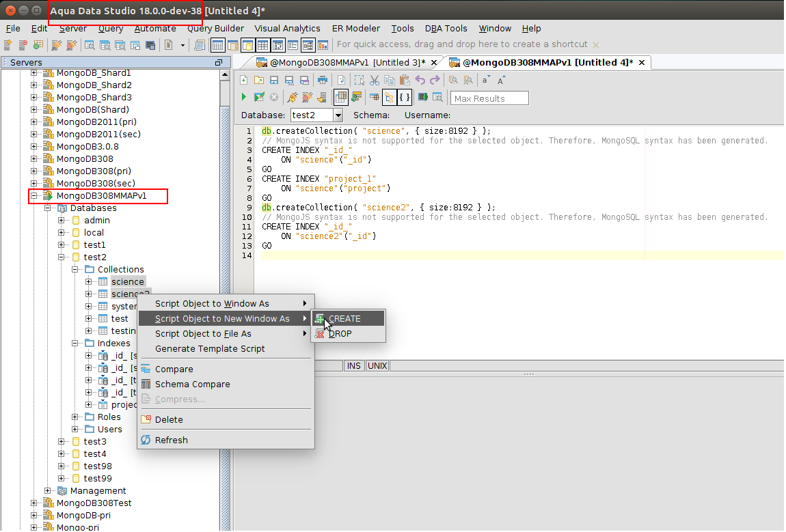Click the first Query Analyzer window icon
The height and width of the screenshot is (532, 786).
[90, 45]
